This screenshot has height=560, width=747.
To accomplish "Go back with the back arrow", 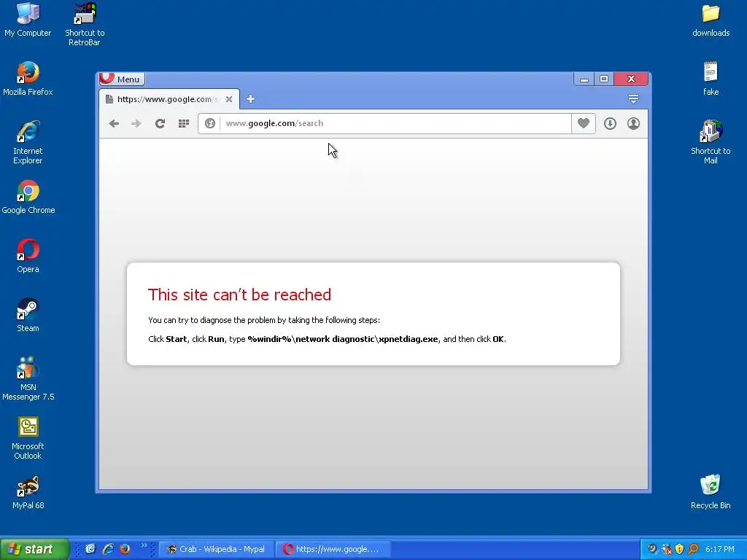I will pos(114,124).
